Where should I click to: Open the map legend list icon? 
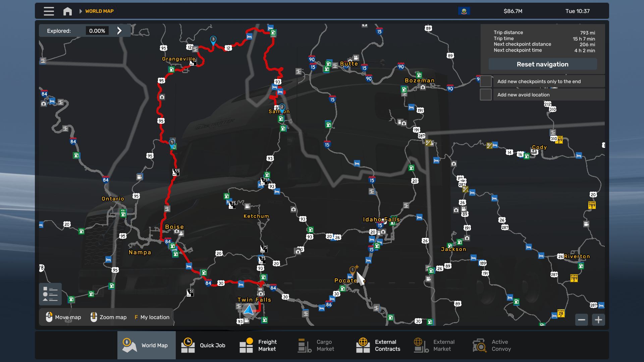tap(50, 294)
